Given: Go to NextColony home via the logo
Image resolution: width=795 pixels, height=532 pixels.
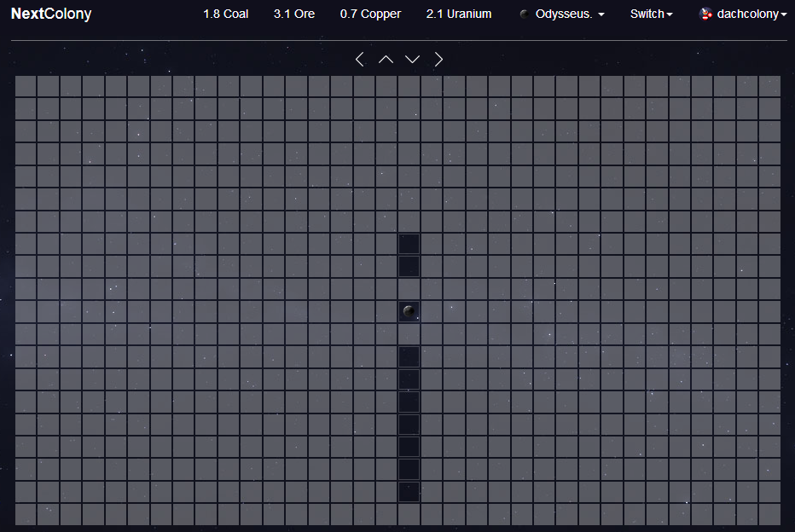Looking at the screenshot, I should (51, 14).
